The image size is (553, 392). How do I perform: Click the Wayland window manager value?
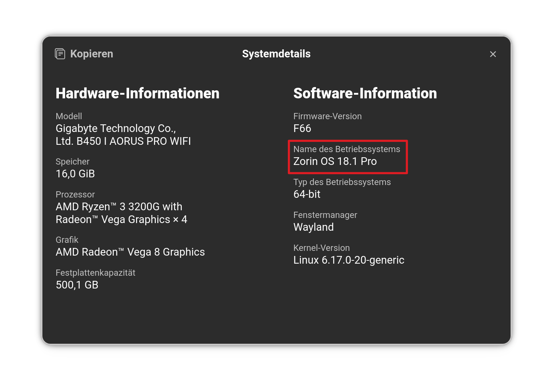(x=313, y=227)
